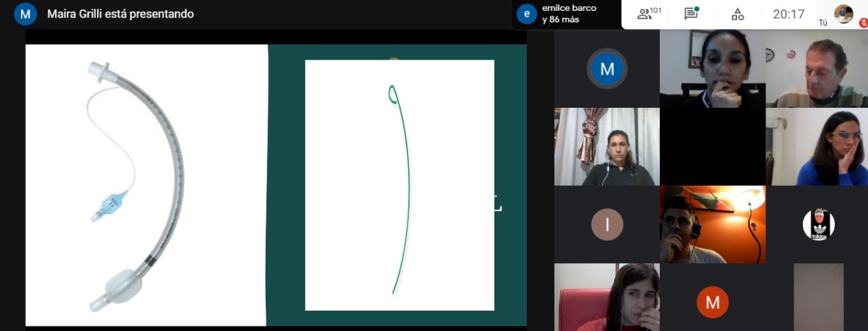Select the man with headphones in orange room
Image resolution: width=868 pixels, height=331 pixels.
[x=712, y=225]
